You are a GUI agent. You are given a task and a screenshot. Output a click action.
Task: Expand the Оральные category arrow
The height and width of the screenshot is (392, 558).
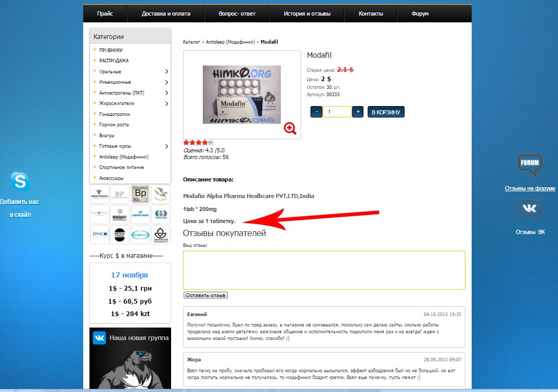click(166, 72)
